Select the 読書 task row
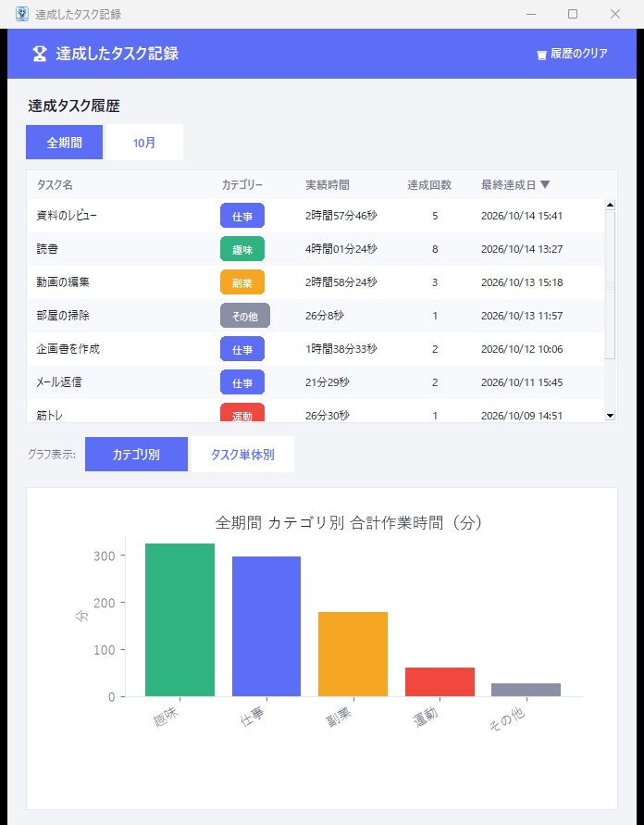This screenshot has height=825, width=644. click(x=316, y=249)
